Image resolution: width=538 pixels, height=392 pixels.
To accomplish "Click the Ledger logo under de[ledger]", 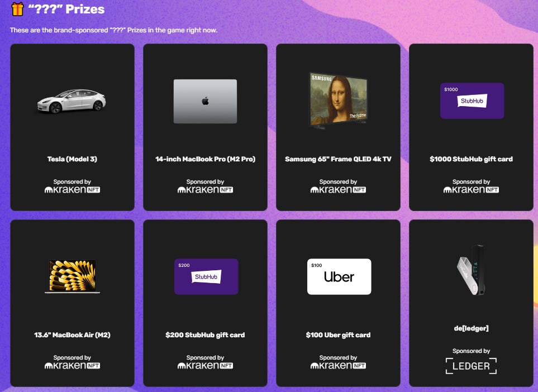I will click(x=471, y=366).
